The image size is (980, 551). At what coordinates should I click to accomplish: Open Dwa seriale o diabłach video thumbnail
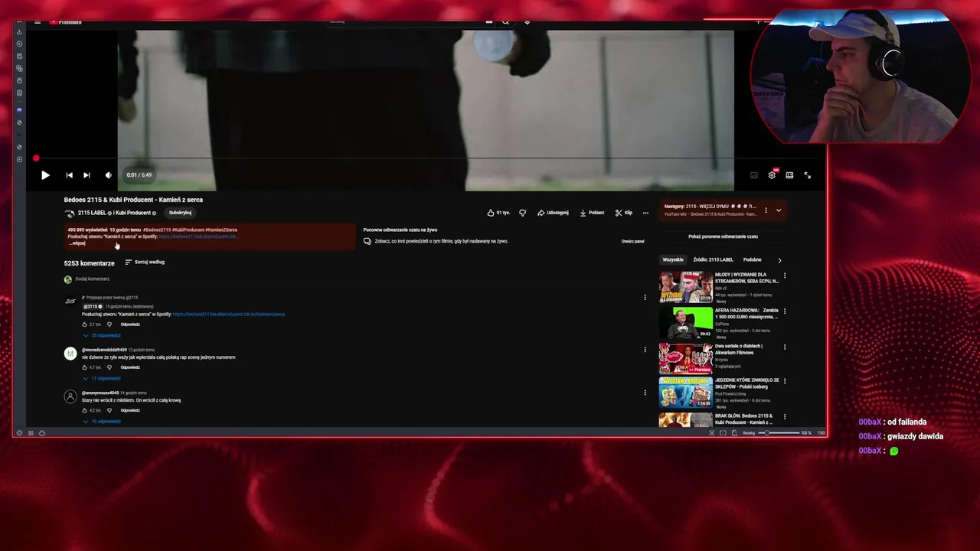coord(686,358)
